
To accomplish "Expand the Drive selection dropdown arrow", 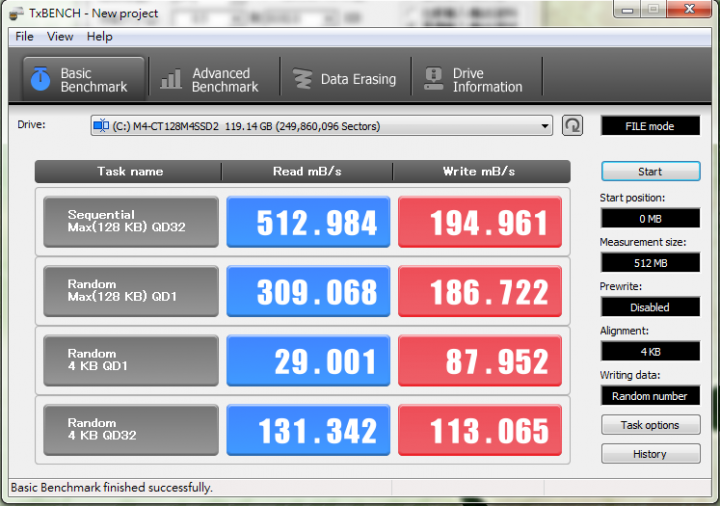I will 545,126.
